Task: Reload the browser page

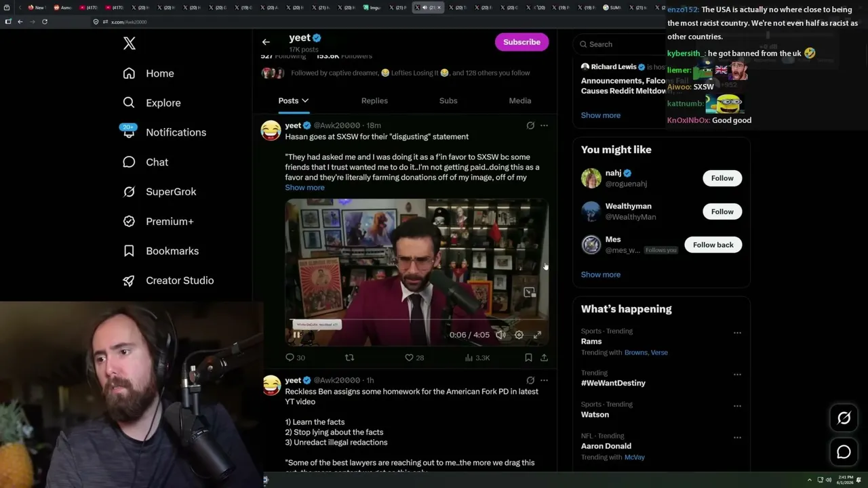Action: tap(45, 22)
